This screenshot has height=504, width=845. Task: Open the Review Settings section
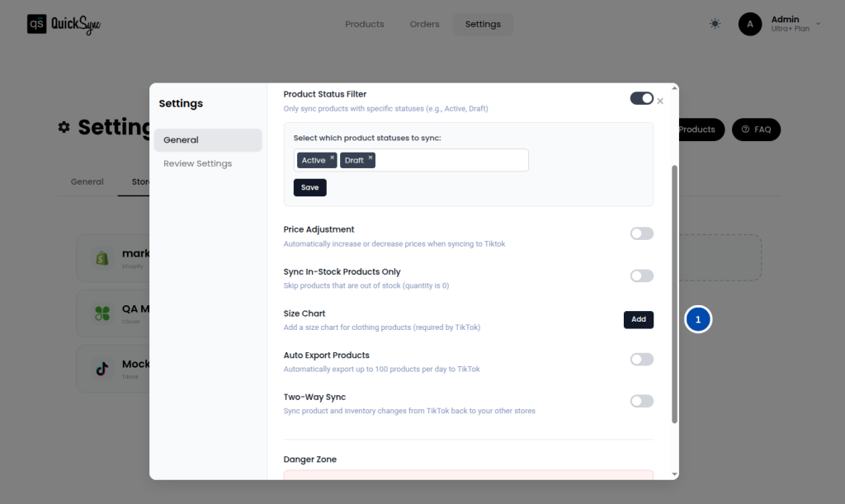click(x=197, y=163)
